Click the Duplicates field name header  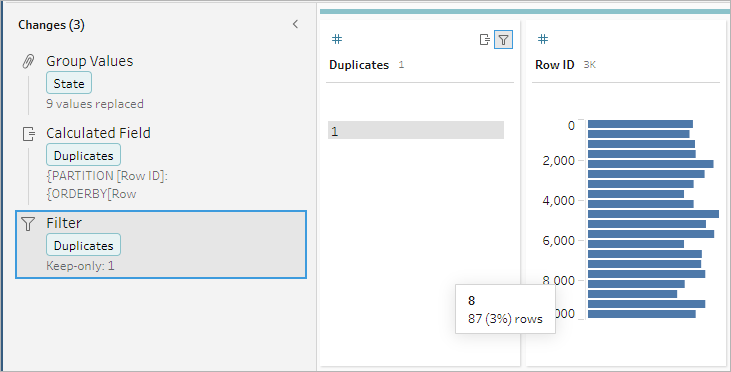point(359,65)
